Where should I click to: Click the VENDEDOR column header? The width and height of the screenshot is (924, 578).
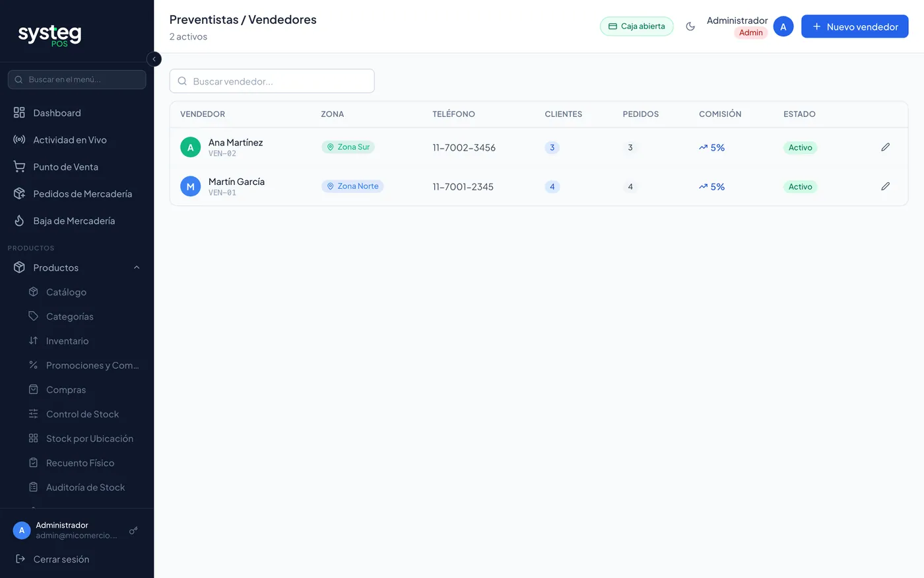(203, 114)
